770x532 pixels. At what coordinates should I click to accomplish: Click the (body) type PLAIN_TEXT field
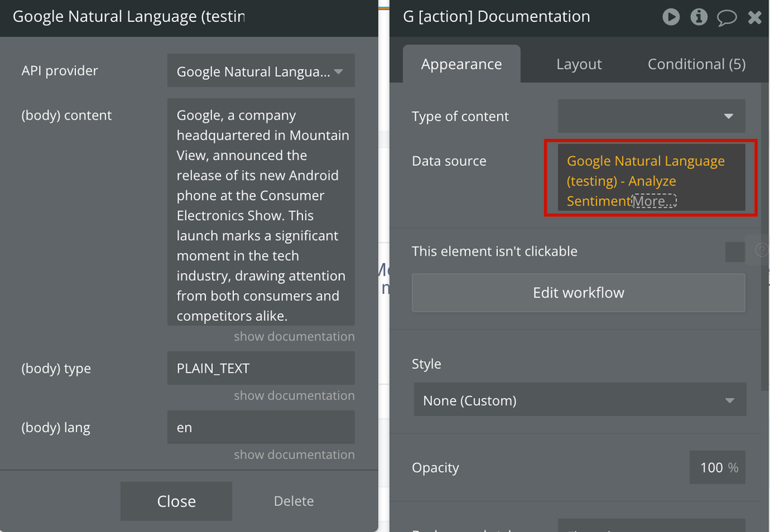click(261, 368)
